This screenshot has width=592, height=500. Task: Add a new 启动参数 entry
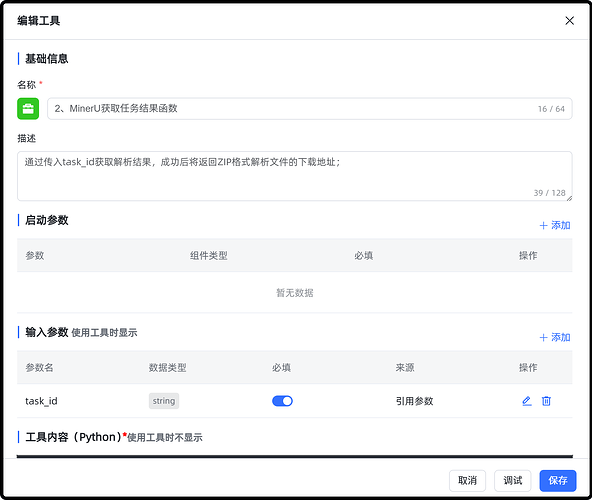click(555, 225)
